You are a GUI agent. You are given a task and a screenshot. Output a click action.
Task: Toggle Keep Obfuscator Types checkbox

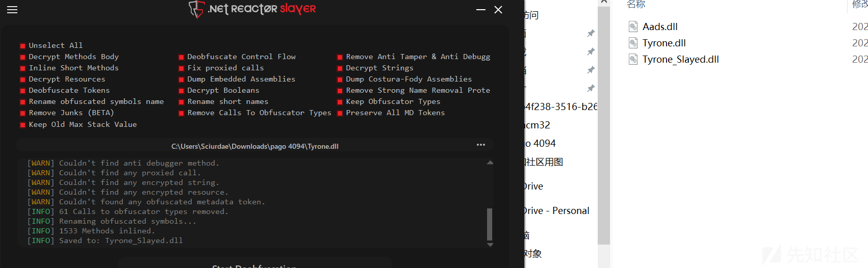(x=340, y=102)
